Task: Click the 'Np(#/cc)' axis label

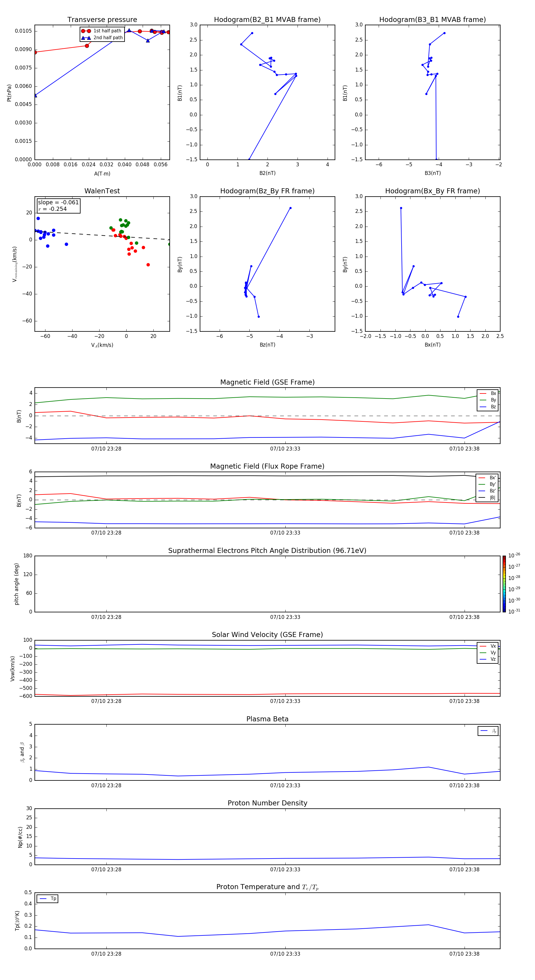Action: click(x=20, y=837)
